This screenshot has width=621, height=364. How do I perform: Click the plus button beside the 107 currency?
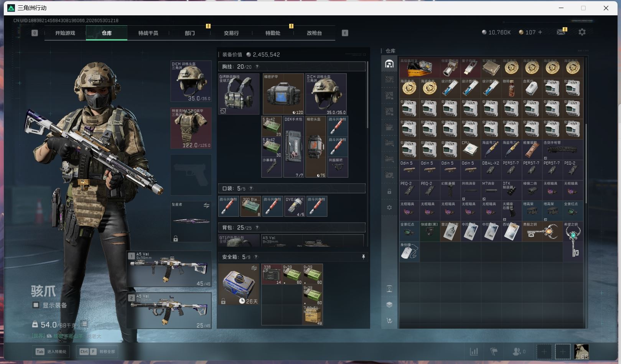coord(540,32)
